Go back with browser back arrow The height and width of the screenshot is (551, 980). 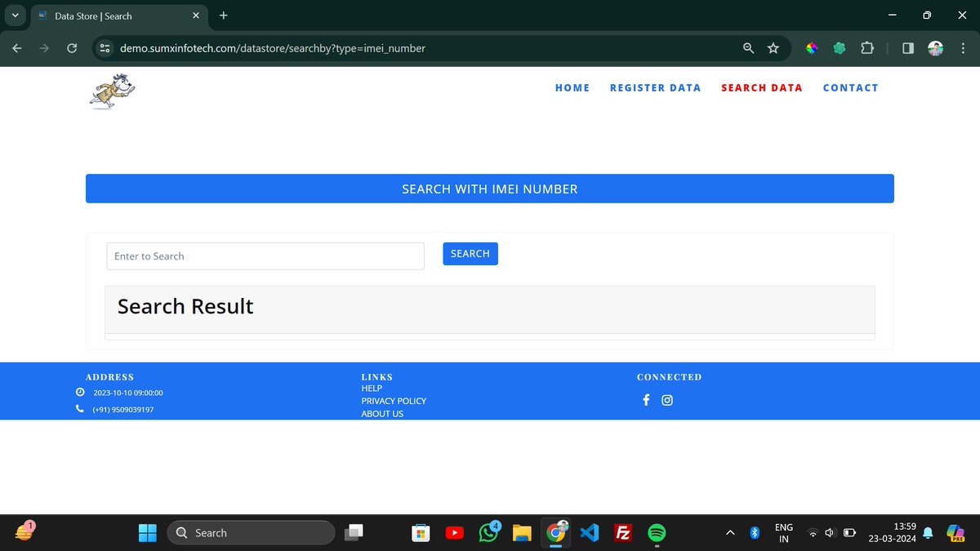[x=17, y=48]
